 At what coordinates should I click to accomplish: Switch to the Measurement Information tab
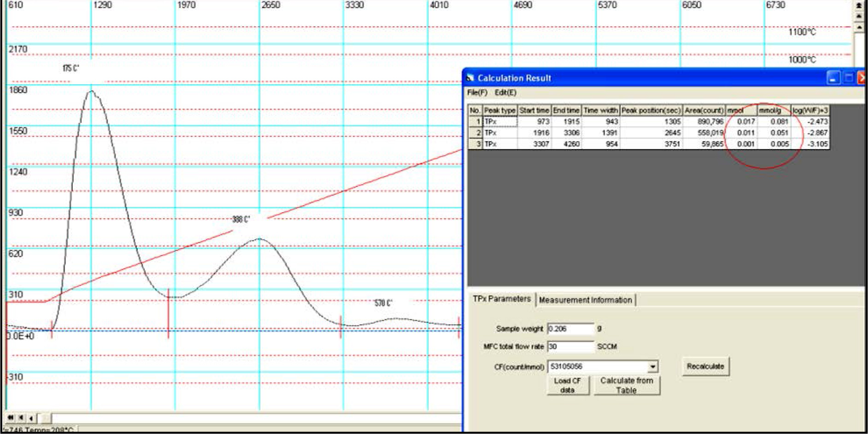585,300
